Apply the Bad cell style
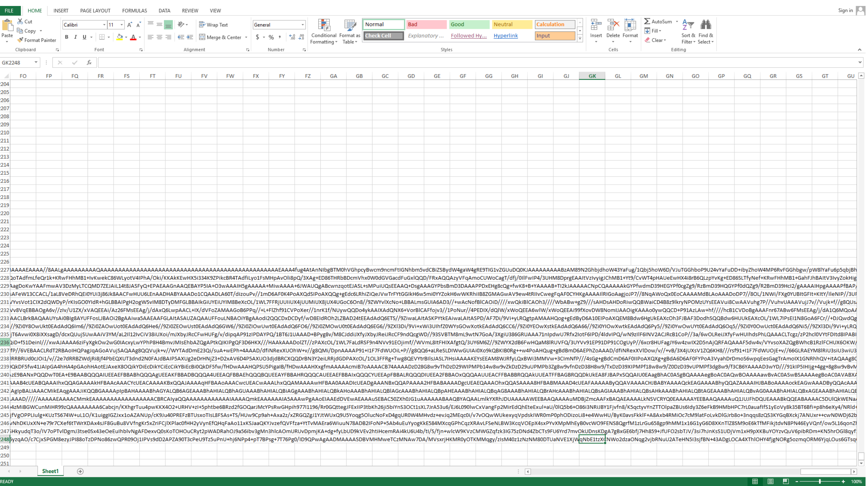 coord(426,24)
